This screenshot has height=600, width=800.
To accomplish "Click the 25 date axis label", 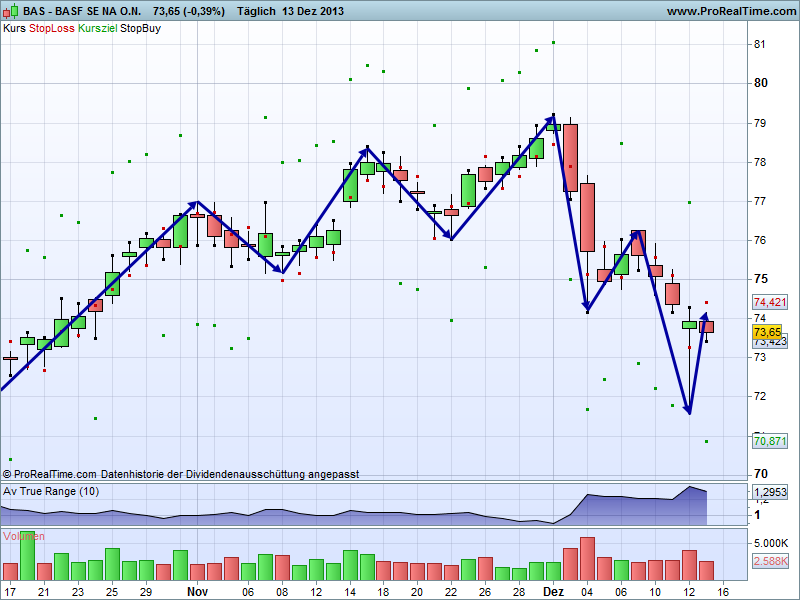I will coord(112,592).
